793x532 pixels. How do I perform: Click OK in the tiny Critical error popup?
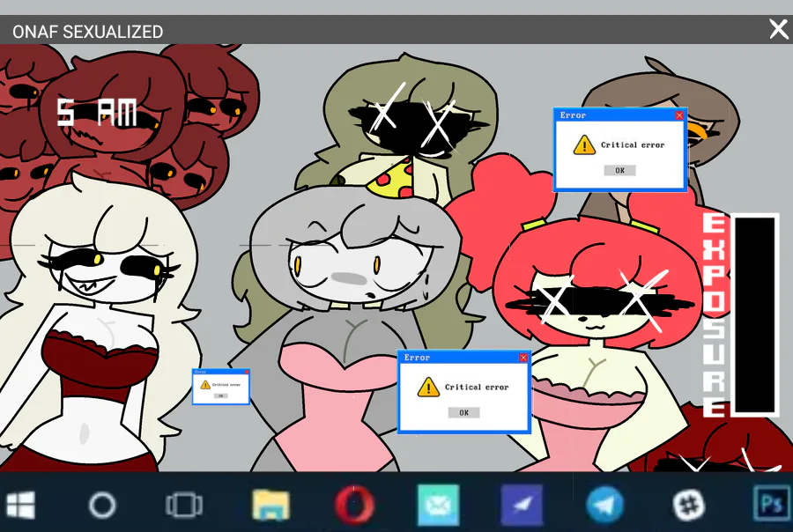pyautogui.click(x=220, y=396)
